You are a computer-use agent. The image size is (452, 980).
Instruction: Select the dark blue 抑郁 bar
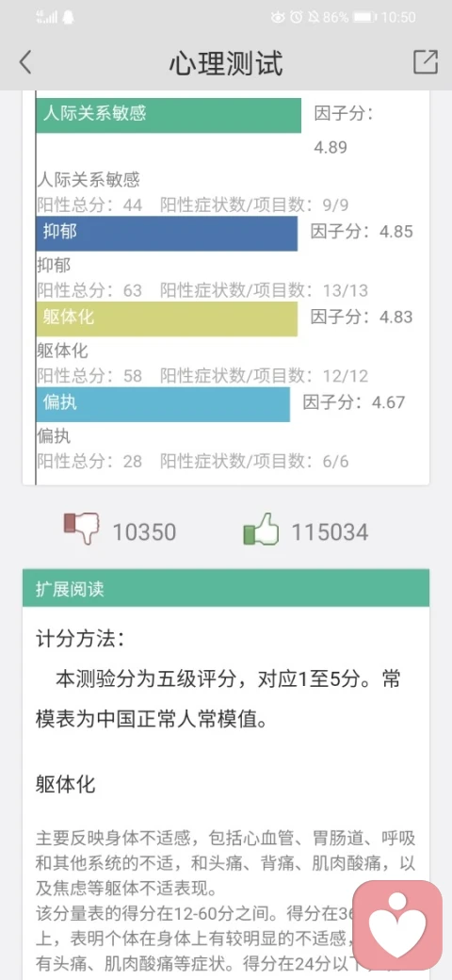(x=167, y=233)
